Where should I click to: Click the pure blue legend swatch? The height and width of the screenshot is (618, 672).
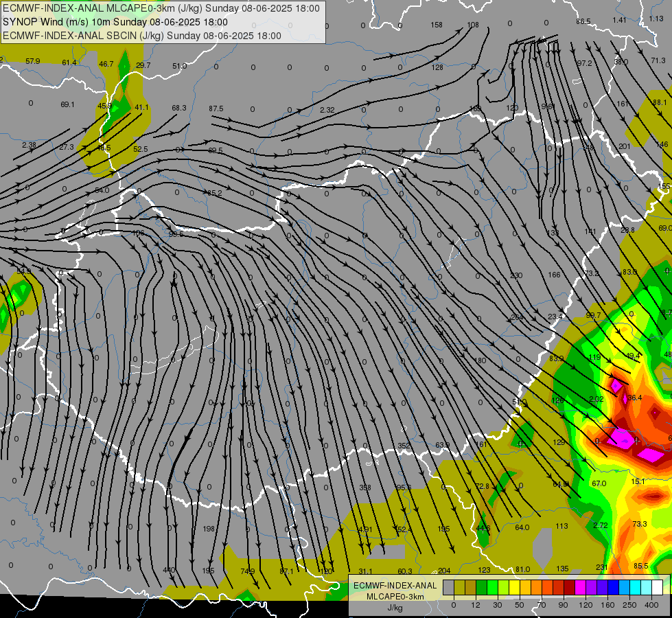click(x=614, y=588)
